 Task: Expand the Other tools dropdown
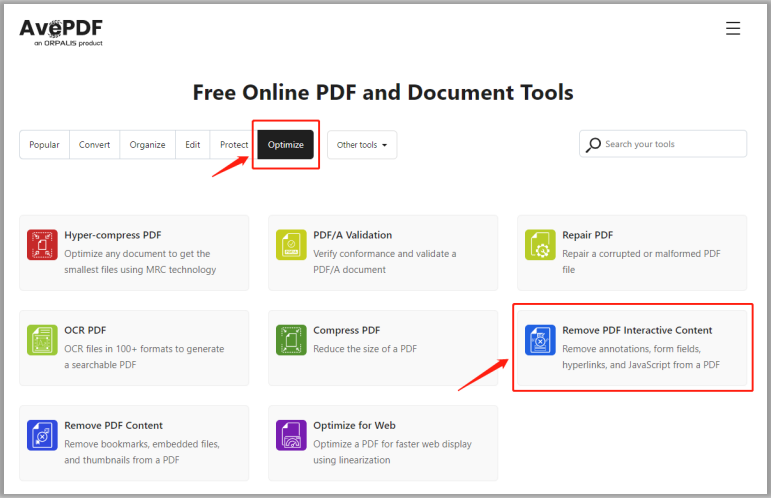tap(362, 145)
